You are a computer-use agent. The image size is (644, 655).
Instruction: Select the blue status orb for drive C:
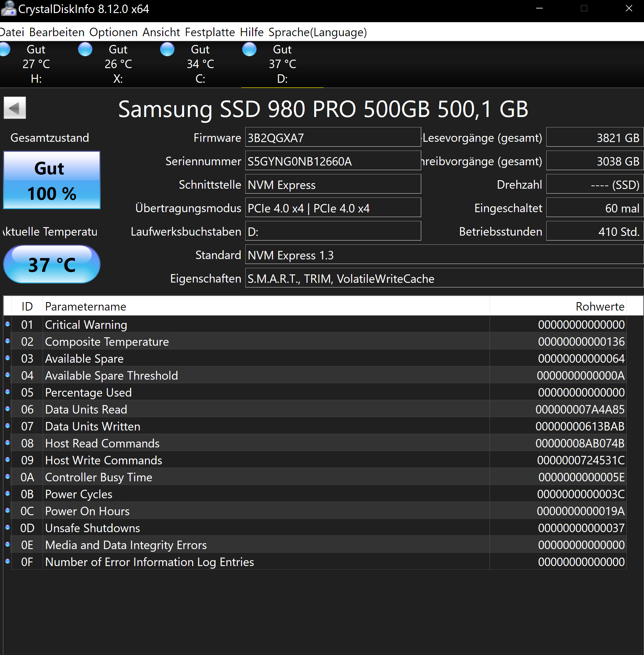[x=167, y=50]
